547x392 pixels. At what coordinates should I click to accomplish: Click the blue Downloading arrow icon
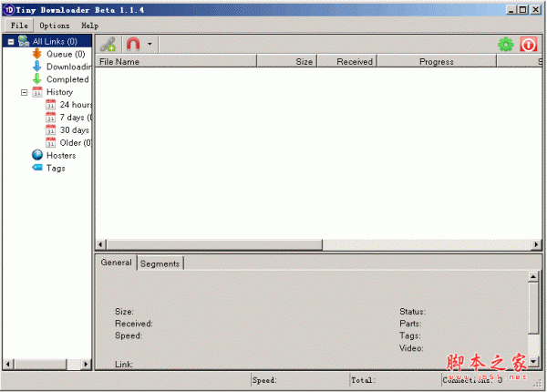37,67
